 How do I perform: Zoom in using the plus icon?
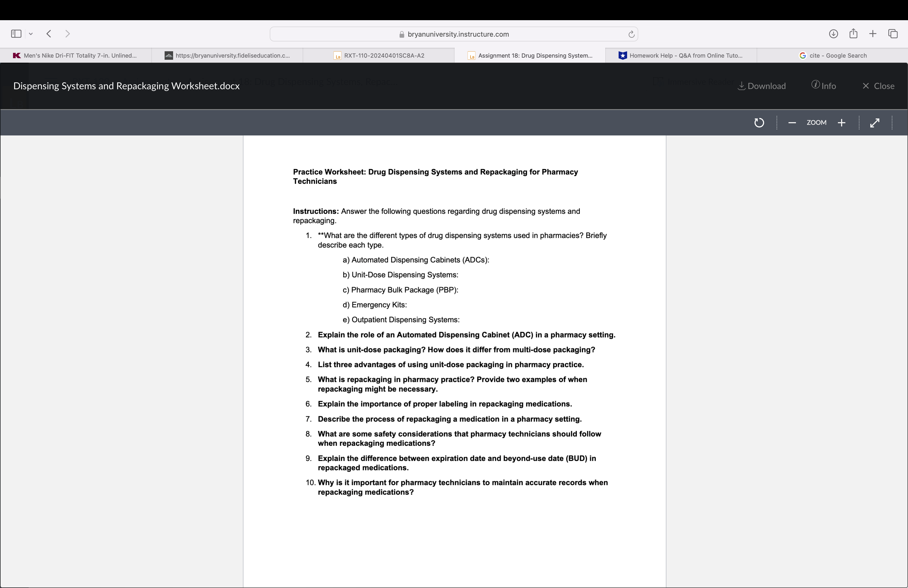842,122
